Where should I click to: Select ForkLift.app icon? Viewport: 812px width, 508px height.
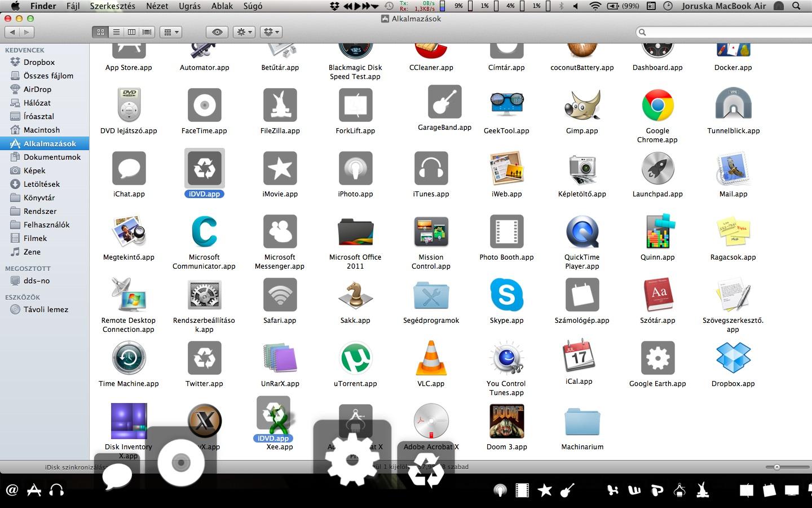click(355, 106)
